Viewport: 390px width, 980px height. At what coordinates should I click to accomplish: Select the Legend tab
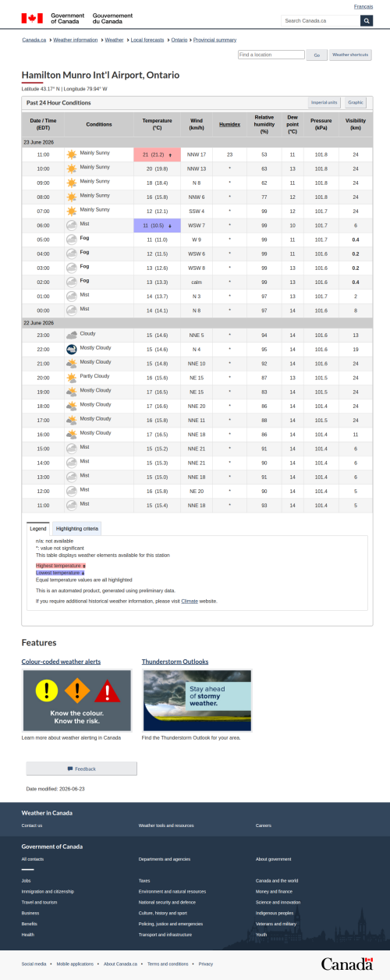click(38, 528)
